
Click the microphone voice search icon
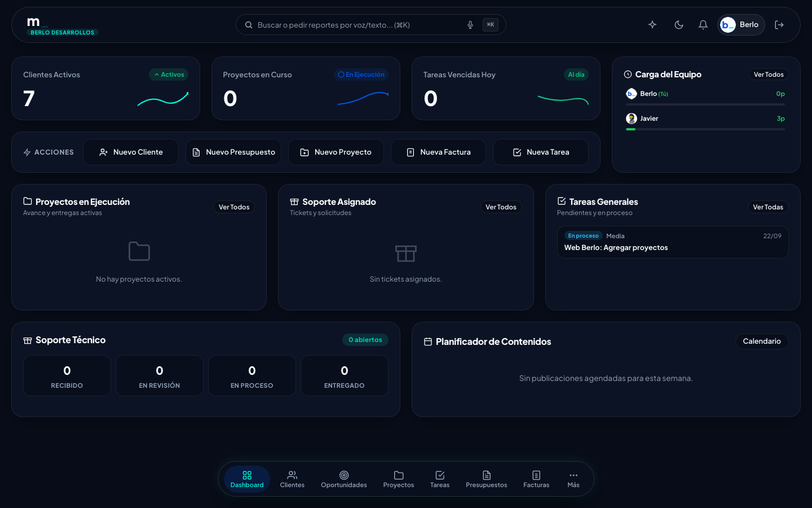click(x=470, y=25)
